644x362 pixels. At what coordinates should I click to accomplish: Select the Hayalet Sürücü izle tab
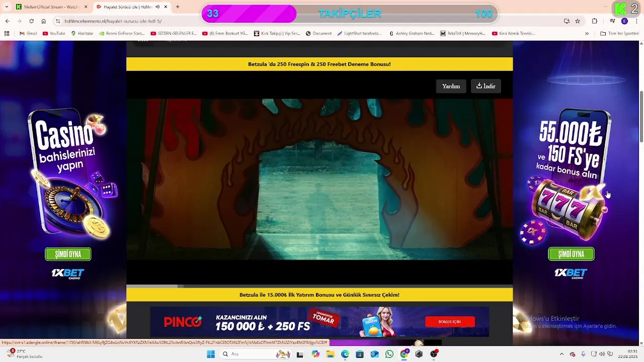pos(128,7)
